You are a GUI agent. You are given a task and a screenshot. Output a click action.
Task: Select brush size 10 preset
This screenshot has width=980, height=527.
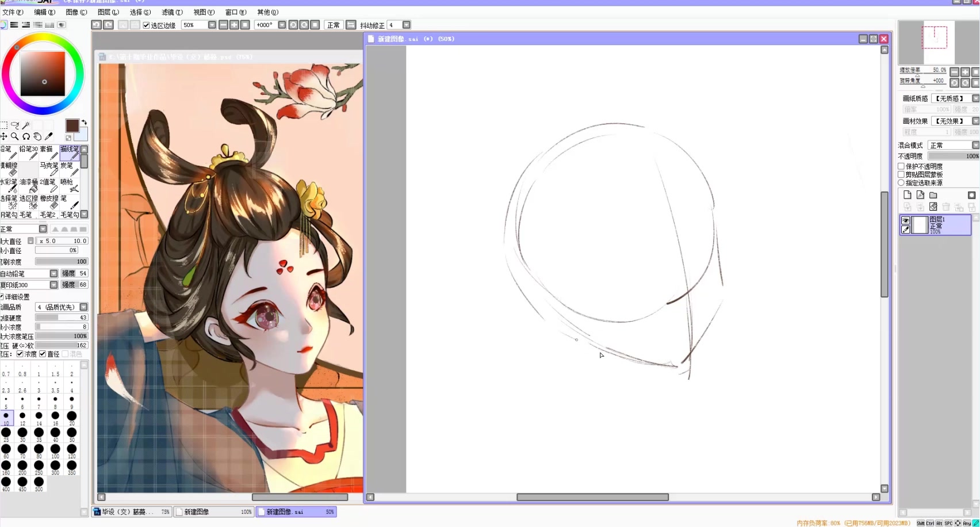click(x=6, y=418)
